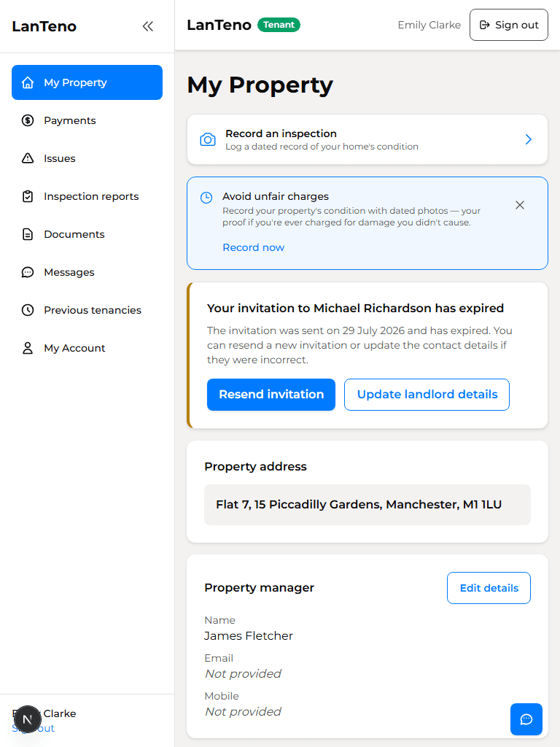Click Resend invitation button

pos(271,395)
